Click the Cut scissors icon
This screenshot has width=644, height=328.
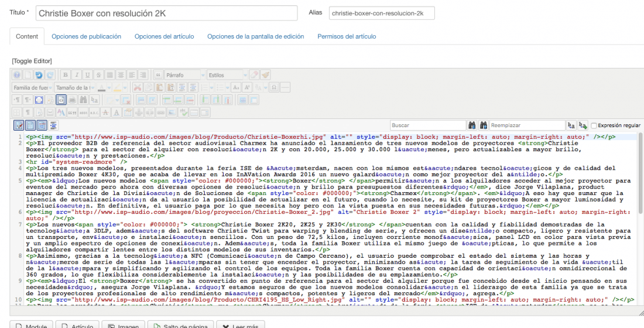click(138, 87)
